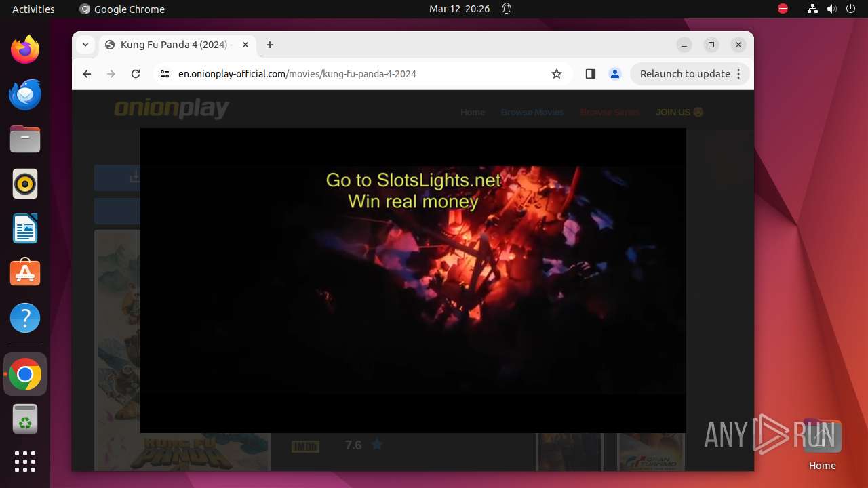Open the Browse Movies nav link
868x488 pixels.
[532, 112]
